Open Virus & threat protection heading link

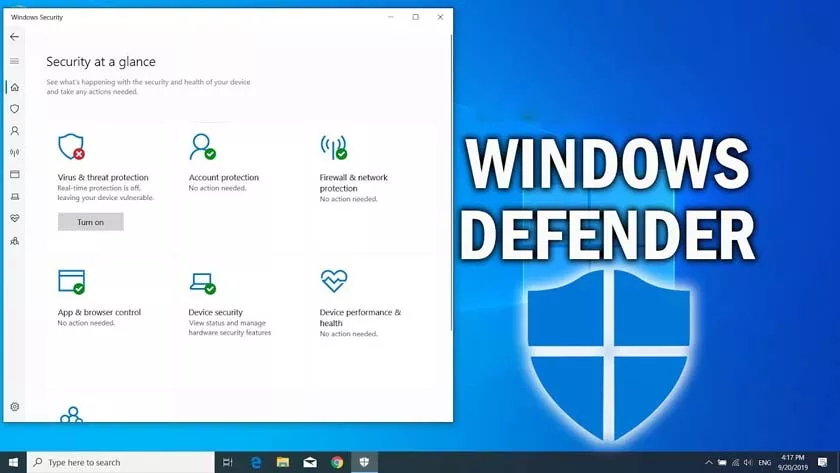coord(103,177)
